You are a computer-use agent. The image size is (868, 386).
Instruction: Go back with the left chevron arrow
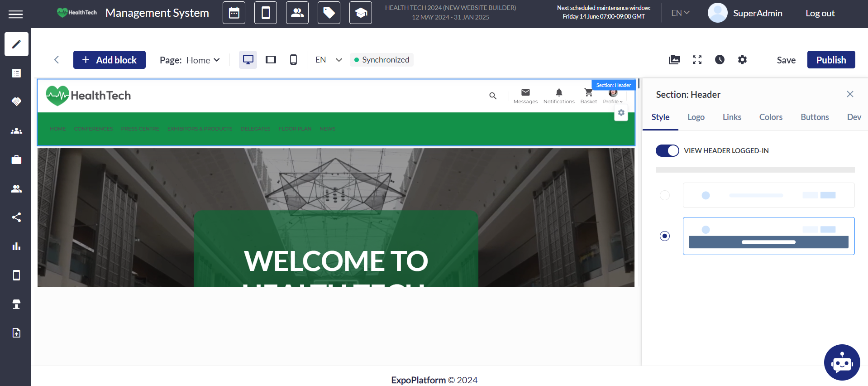tap(57, 60)
